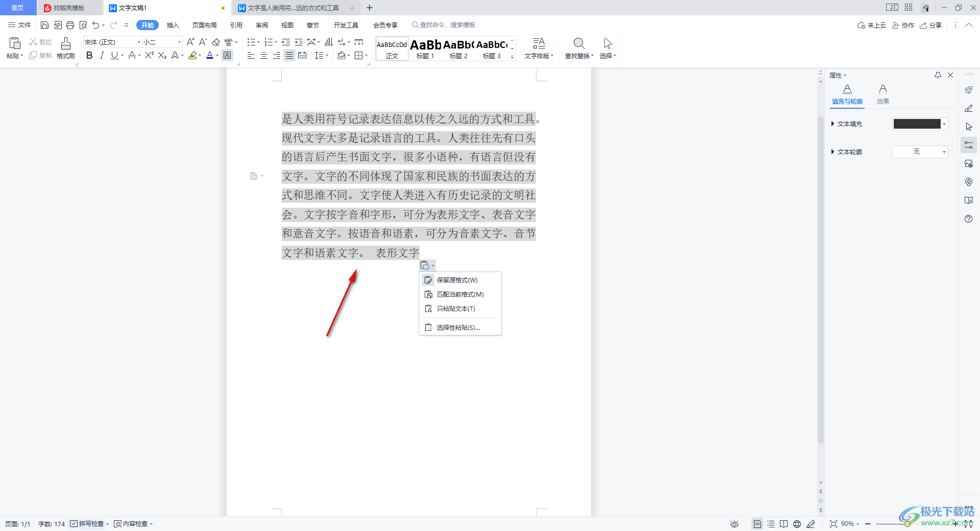Increase paragraph indent
Image resolution: width=980 pixels, height=531 pixels.
pyautogui.click(x=299, y=42)
